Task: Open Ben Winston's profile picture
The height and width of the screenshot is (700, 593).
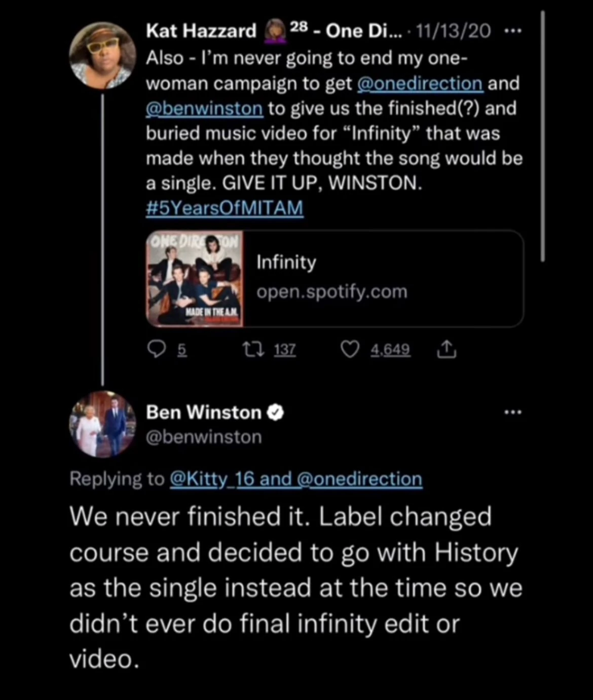Action: point(102,424)
